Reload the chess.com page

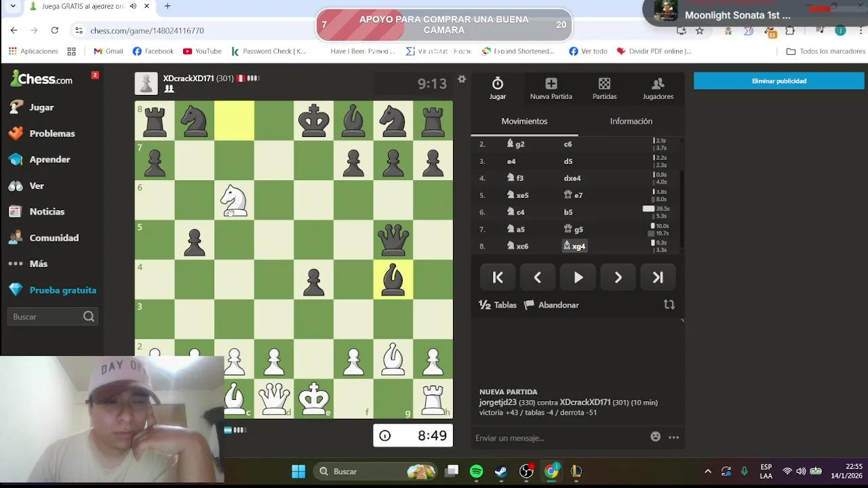pos(54,30)
